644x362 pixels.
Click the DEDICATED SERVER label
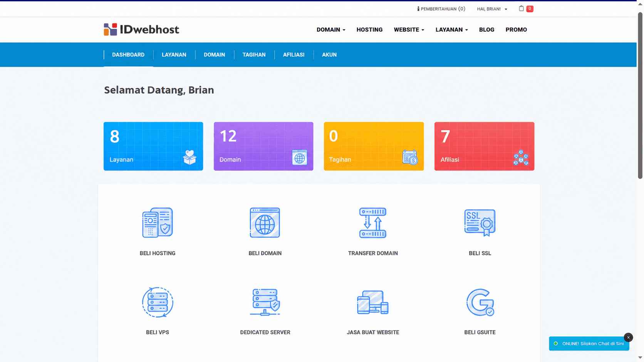(x=265, y=332)
